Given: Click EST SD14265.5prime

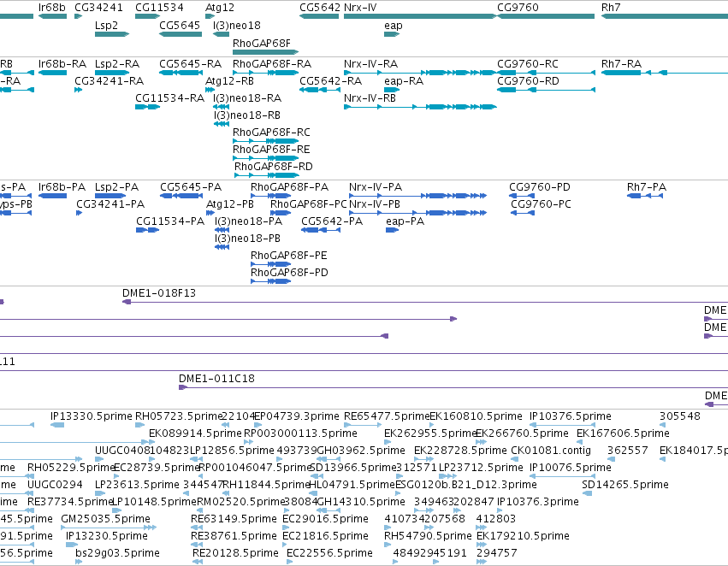Looking at the screenshot, I should (625, 484).
